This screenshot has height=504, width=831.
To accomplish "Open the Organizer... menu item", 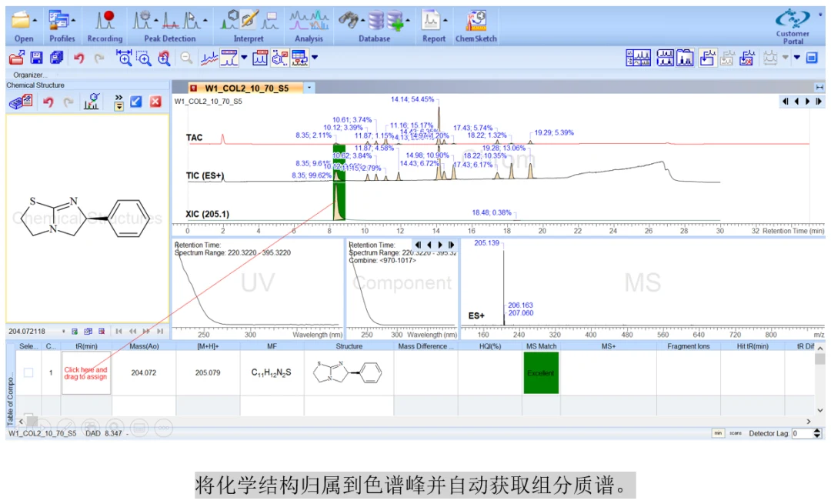I will [30, 75].
